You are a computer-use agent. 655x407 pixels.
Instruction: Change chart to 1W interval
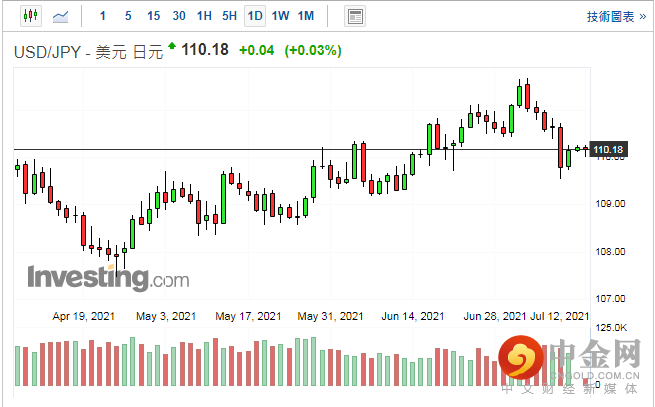(x=280, y=16)
